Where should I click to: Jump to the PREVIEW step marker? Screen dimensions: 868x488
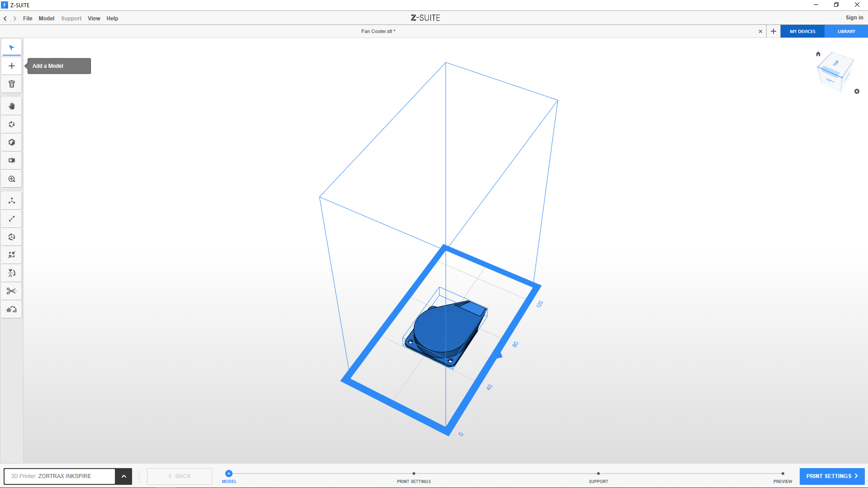(x=783, y=474)
